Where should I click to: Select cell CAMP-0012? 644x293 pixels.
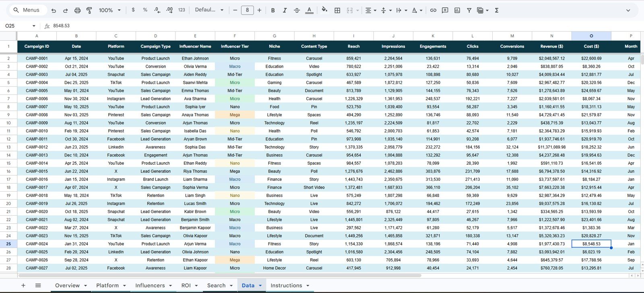pos(37,147)
